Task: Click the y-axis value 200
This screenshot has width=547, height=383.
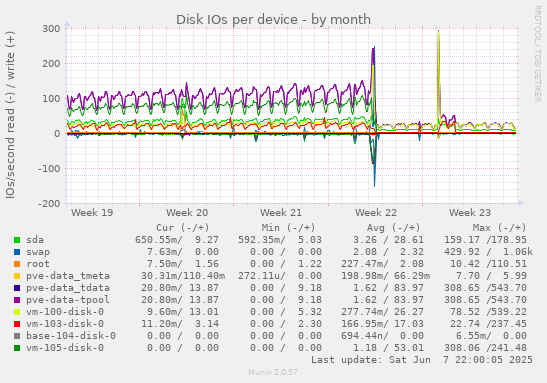Action: [x=51, y=64]
